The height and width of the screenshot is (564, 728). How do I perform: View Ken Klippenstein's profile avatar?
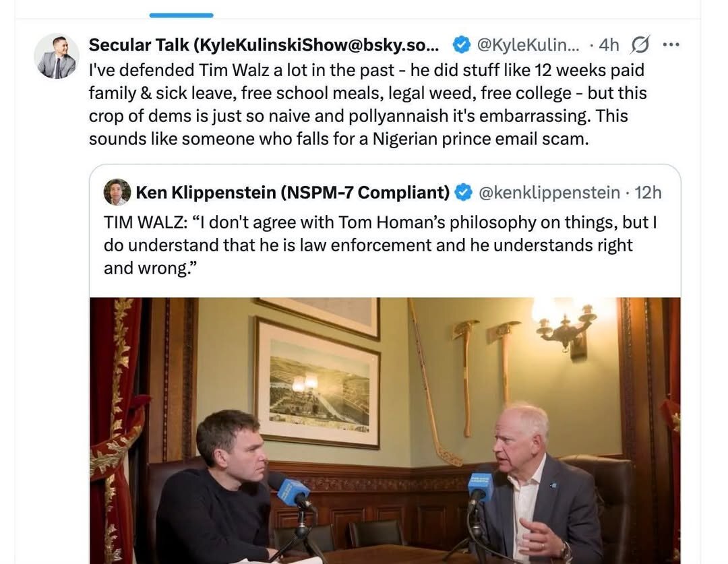(x=117, y=191)
